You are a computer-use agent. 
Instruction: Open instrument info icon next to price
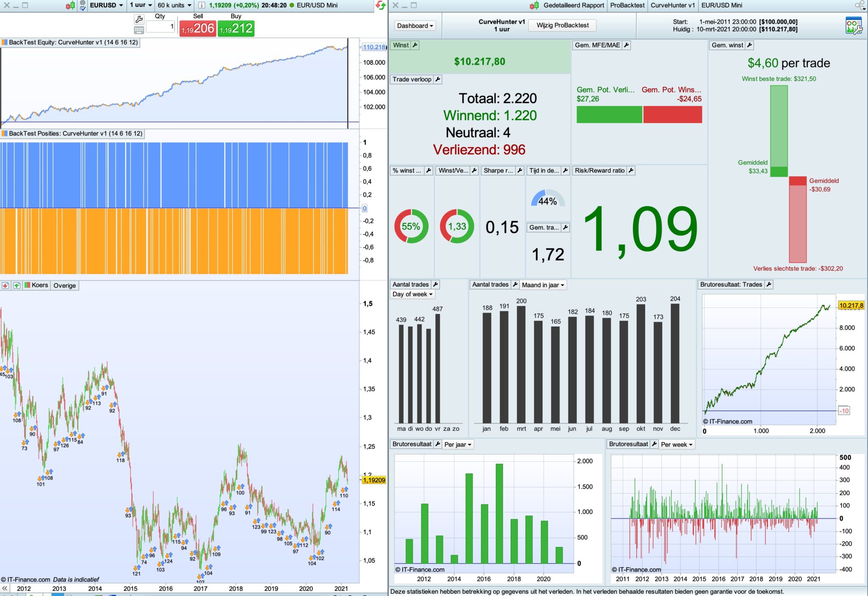click(x=202, y=6)
